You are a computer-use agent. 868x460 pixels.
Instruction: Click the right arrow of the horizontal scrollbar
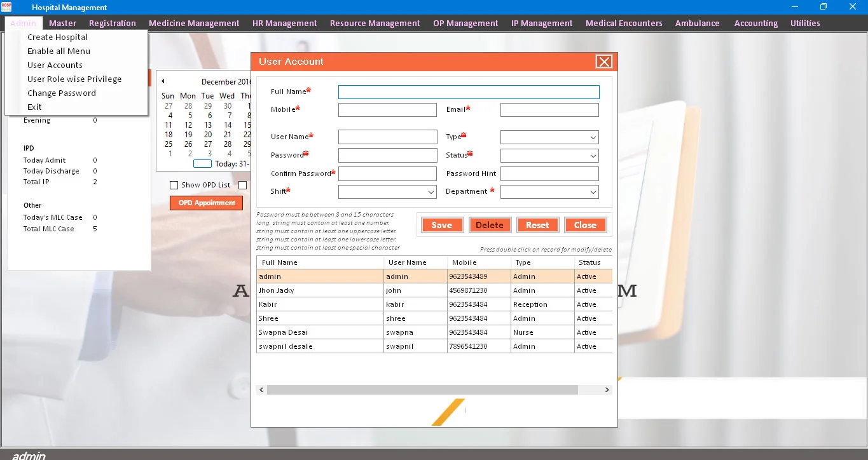click(x=607, y=390)
